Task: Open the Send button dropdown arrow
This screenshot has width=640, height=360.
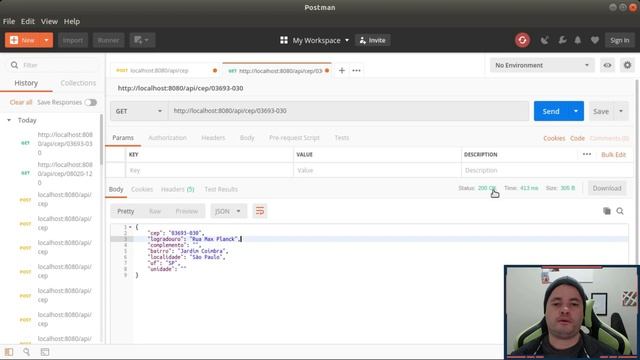Action: pos(576,111)
